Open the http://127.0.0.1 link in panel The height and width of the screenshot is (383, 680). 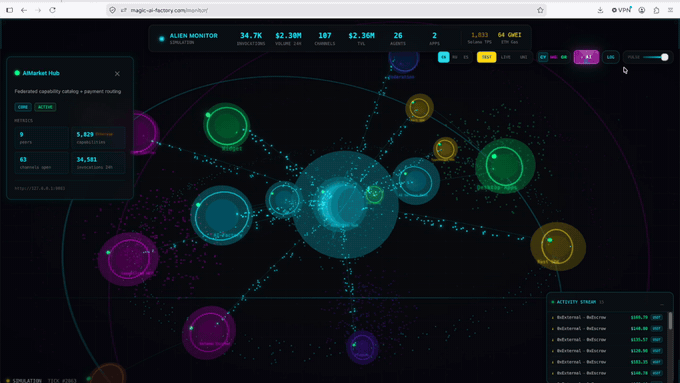pos(40,188)
